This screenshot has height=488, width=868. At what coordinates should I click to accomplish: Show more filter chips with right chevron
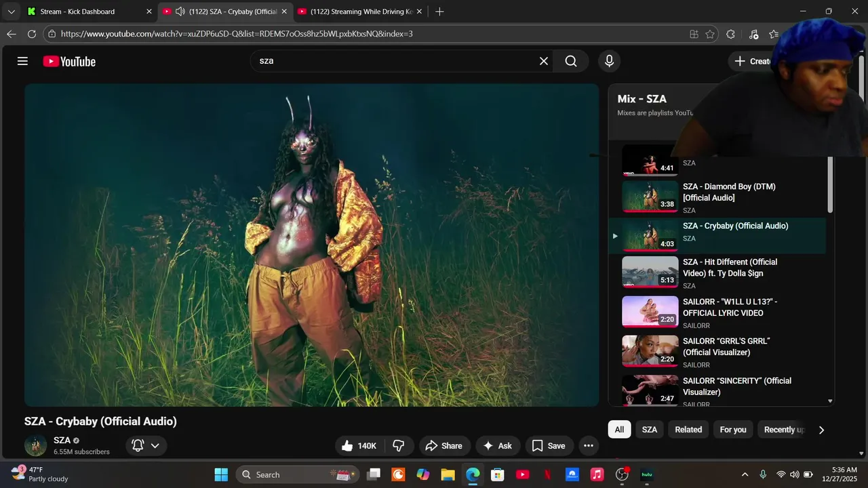coord(821,430)
